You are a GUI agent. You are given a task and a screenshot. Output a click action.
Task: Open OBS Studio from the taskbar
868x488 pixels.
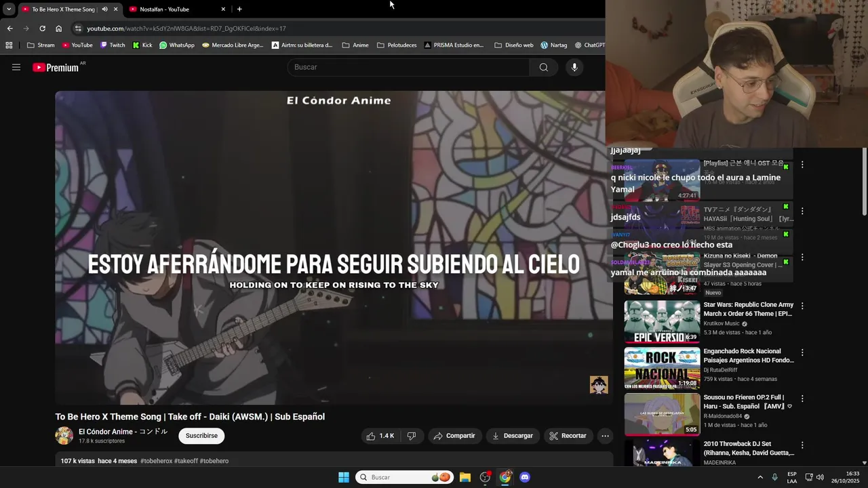click(485, 477)
